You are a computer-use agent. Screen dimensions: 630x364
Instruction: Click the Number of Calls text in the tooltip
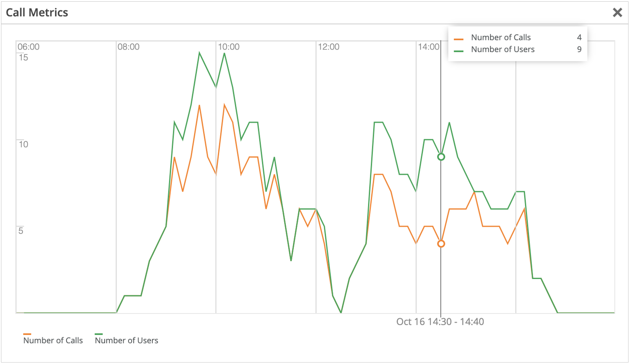(x=501, y=37)
